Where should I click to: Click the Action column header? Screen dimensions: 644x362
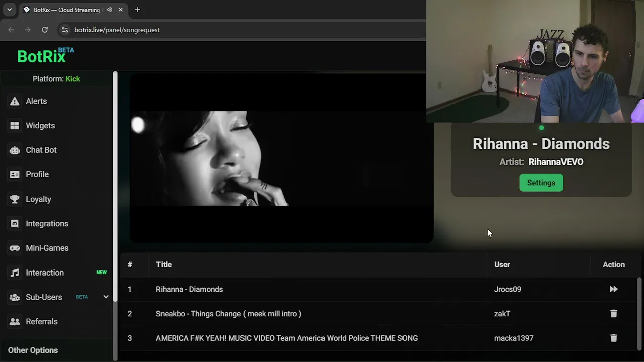click(x=614, y=265)
